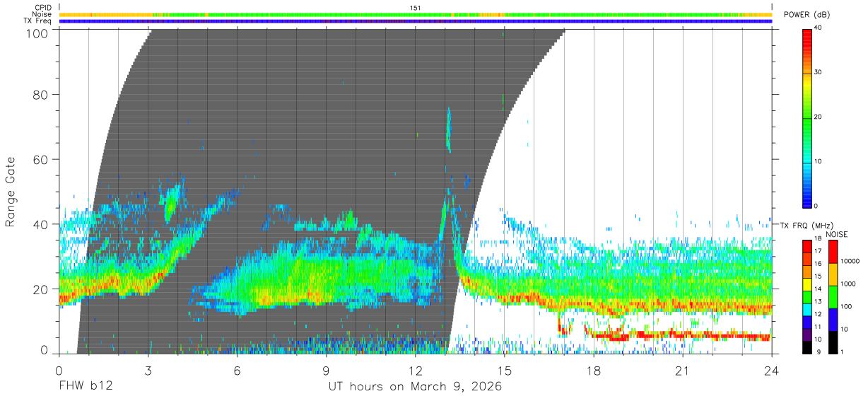Click the blue TX Freq strip bar
Image resolution: width=868 pixels, height=401 pixels.
(416, 21)
